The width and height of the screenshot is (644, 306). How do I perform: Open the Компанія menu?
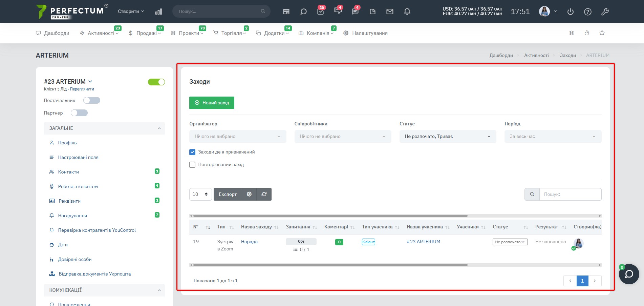(x=316, y=33)
